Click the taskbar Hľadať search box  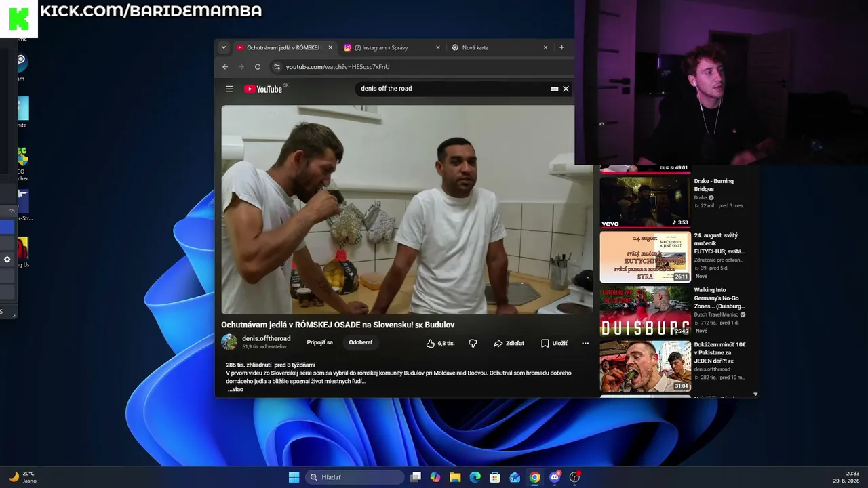[355, 477]
